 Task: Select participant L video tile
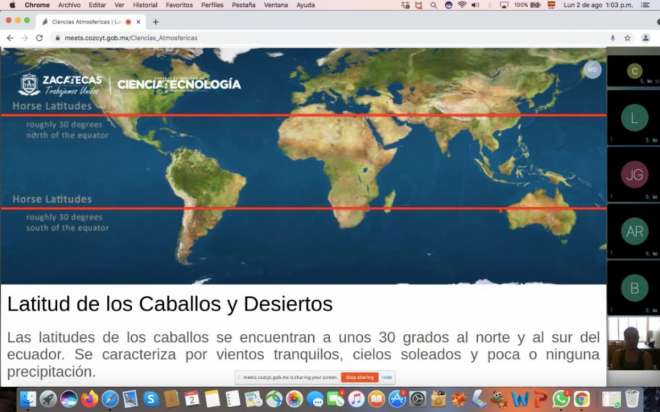pyautogui.click(x=633, y=118)
